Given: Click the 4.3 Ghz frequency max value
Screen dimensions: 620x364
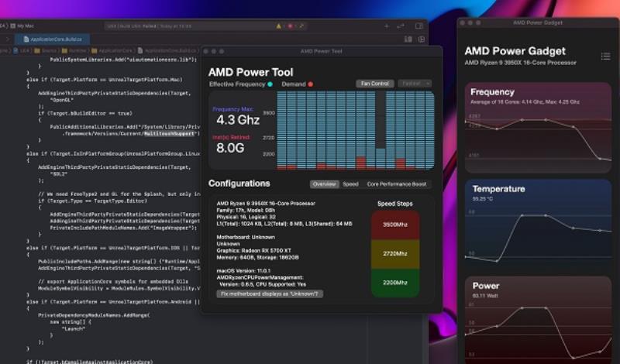Looking at the screenshot, I should tap(238, 120).
